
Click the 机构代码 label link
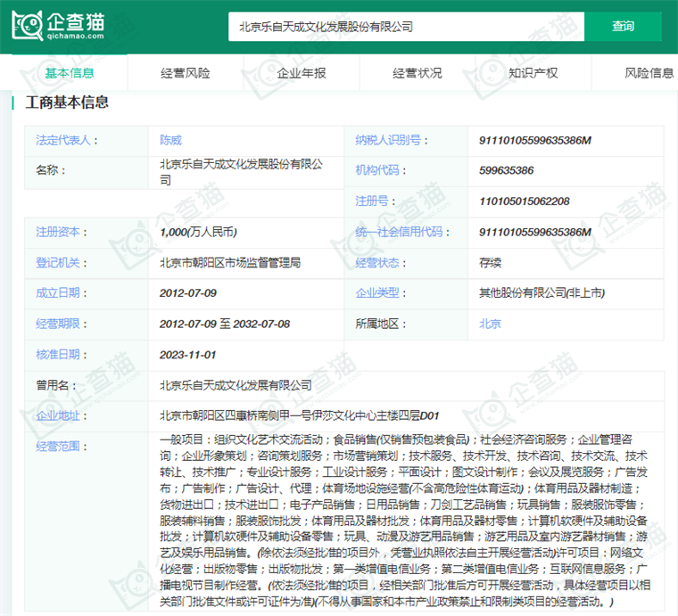pos(377,170)
